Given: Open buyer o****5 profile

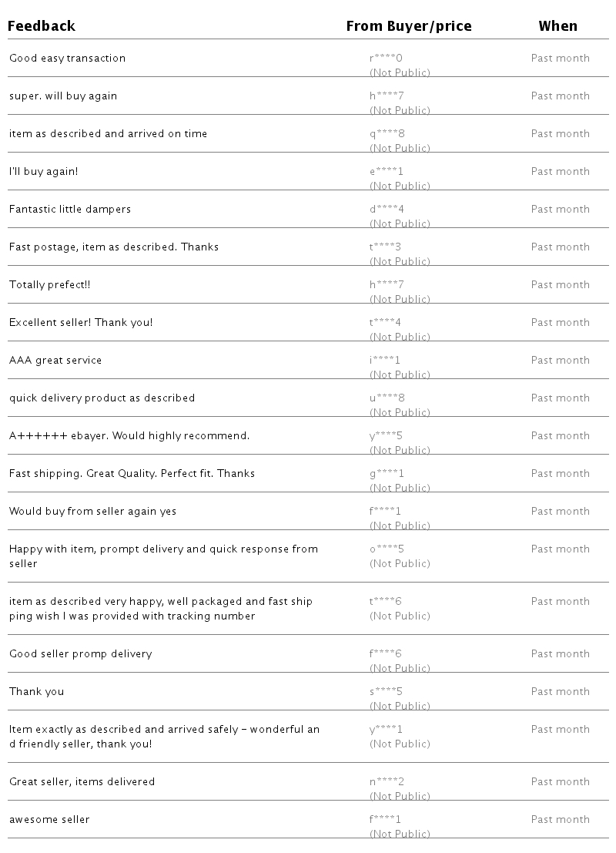Looking at the screenshot, I should point(387,549).
